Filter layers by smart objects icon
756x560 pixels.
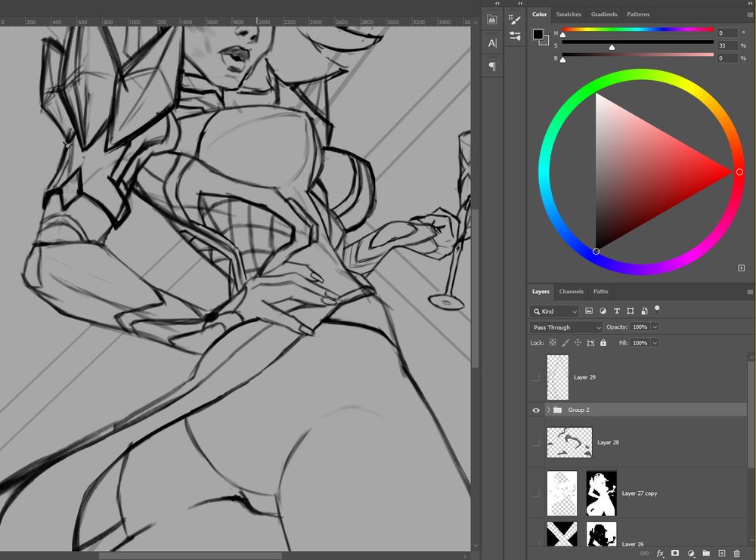coord(644,311)
